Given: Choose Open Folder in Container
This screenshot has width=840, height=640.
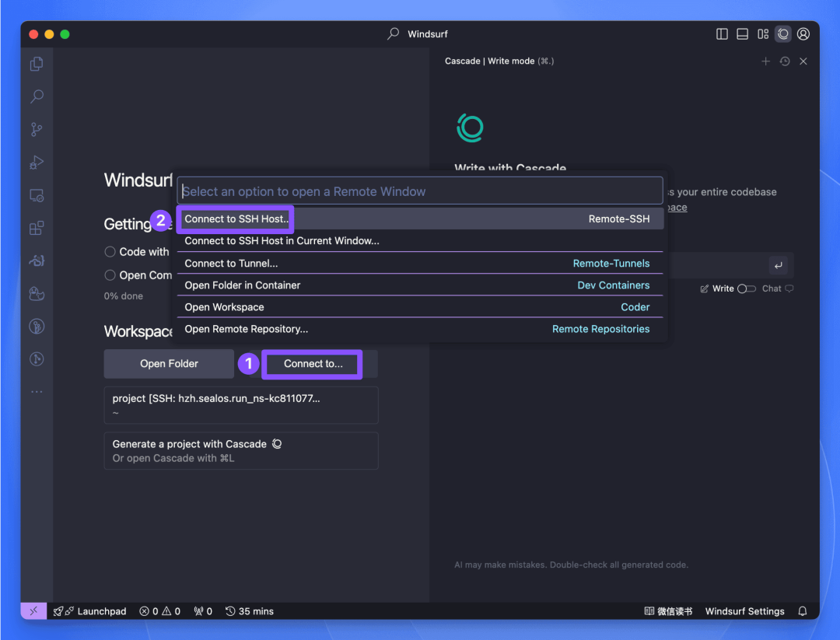Looking at the screenshot, I should pyautogui.click(x=421, y=285).
